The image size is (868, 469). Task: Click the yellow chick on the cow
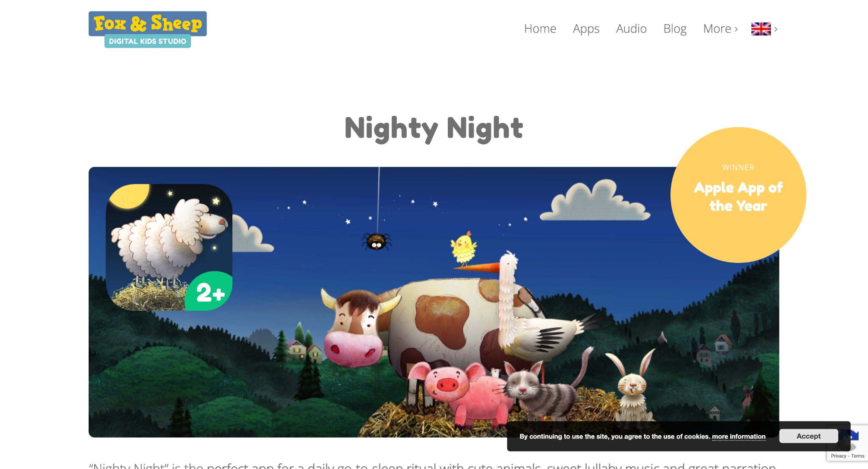coord(463,248)
